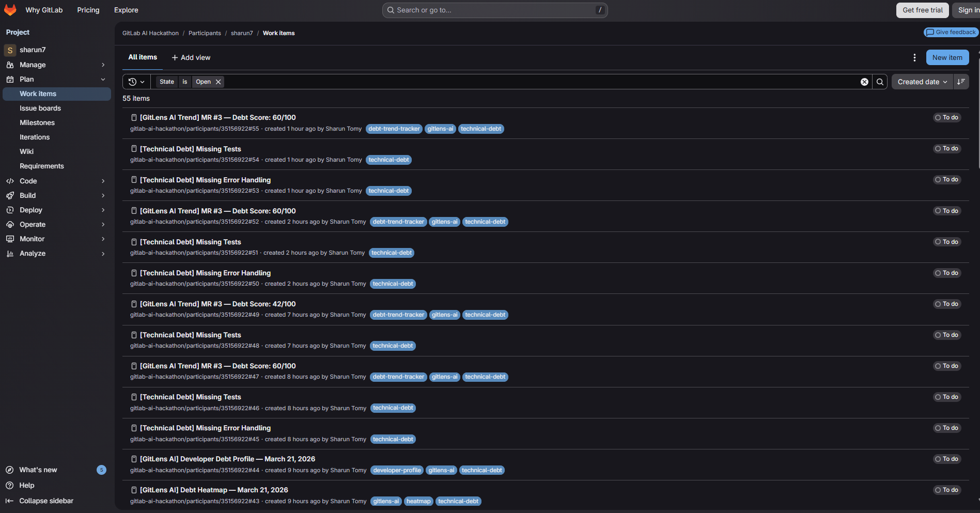Click the Sign in button

pyautogui.click(x=967, y=10)
